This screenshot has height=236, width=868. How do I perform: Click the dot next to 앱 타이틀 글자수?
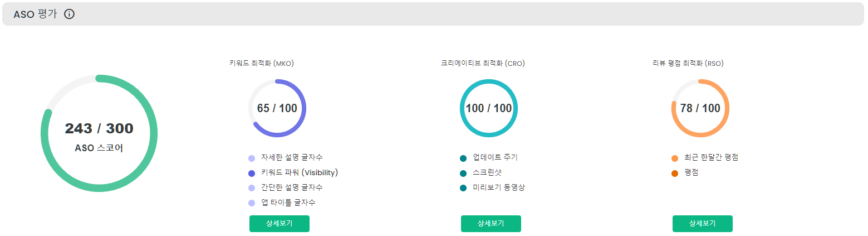(252, 203)
